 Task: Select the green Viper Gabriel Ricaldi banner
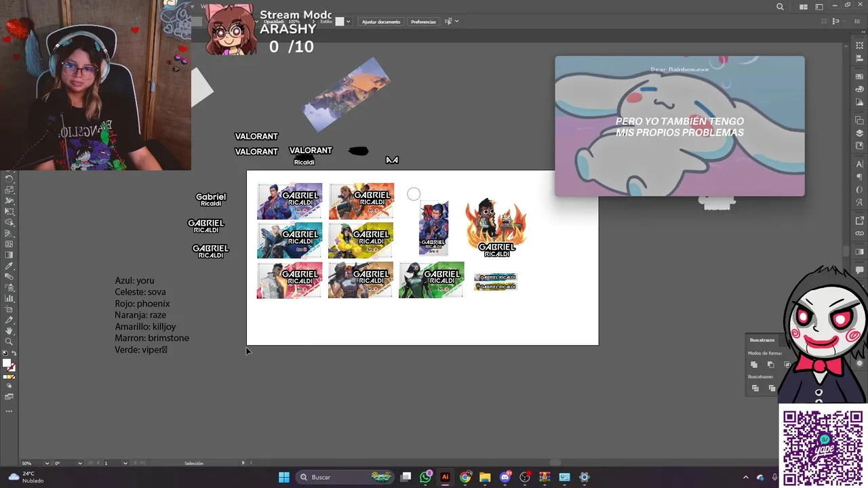coord(431,280)
